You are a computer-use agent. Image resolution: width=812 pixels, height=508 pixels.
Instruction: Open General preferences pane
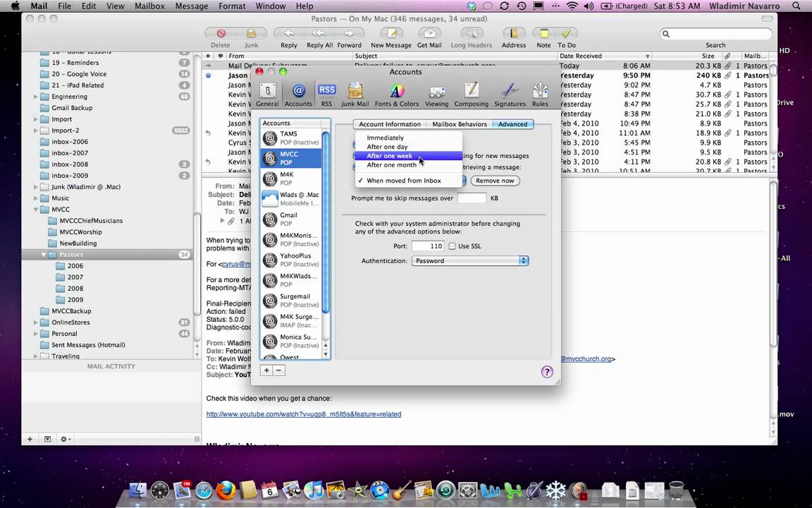[x=267, y=95]
